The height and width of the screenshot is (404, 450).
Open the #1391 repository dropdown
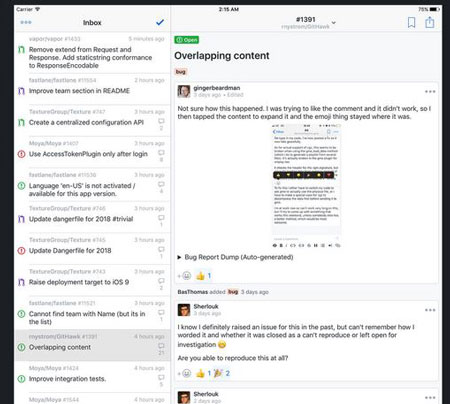tap(333, 23)
